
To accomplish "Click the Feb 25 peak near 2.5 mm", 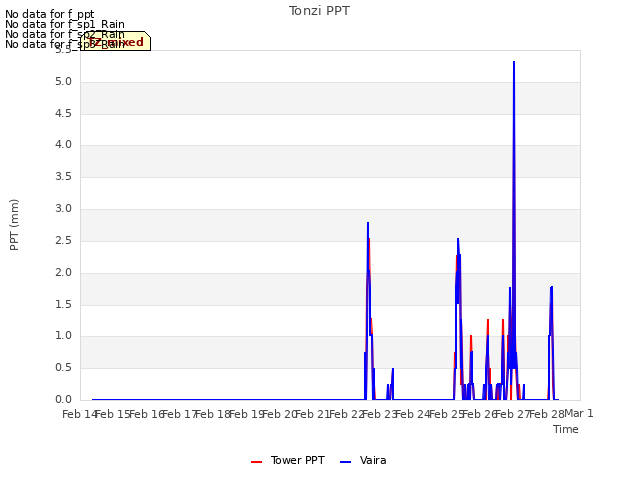I will (x=458, y=239).
